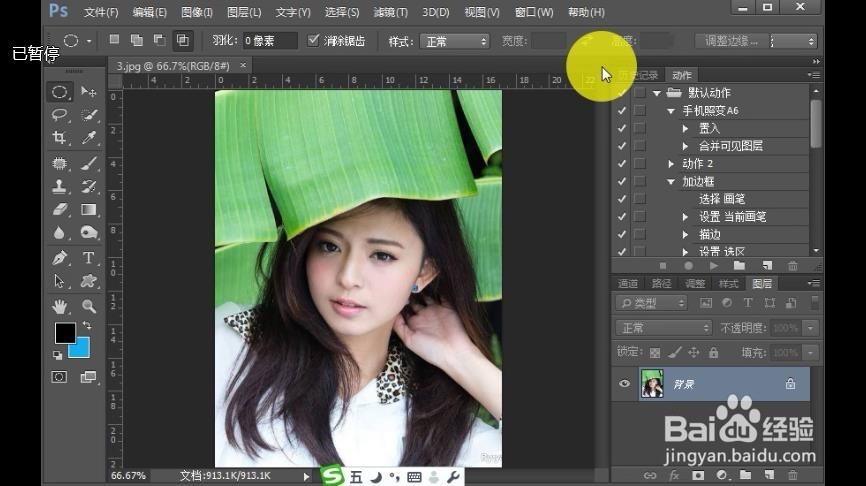This screenshot has width=866, height=486.
Task: Select the Custom Shape tool
Action: tap(88, 281)
